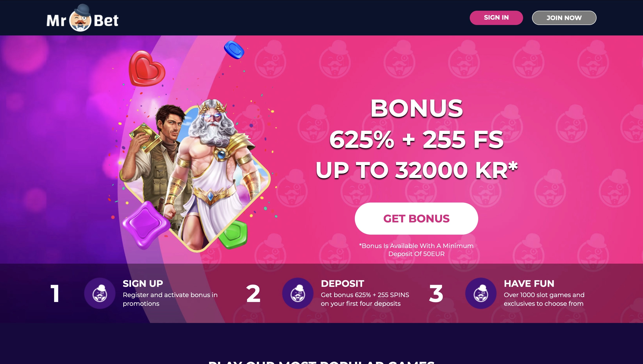Click the Deposit step mascot icon
Viewport: 643px width, 364px height.
point(298,293)
